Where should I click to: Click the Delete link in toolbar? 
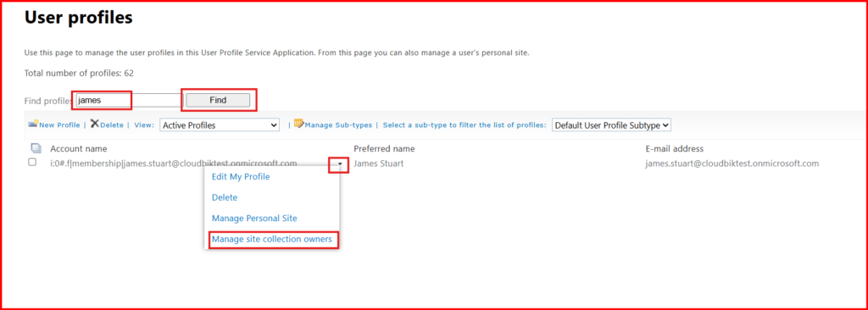click(112, 125)
